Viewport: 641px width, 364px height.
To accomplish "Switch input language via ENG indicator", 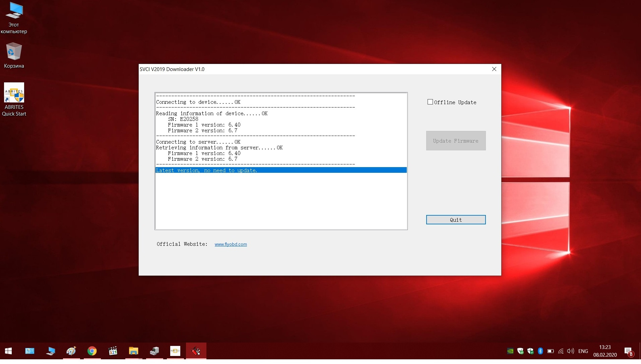I will pyautogui.click(x=583, y=351).
